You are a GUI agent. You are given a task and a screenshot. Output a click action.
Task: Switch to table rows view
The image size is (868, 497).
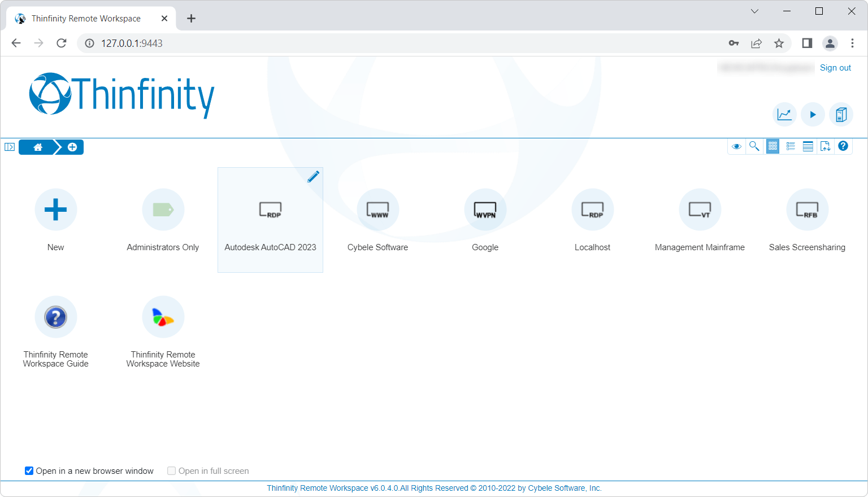click(808, 146)
